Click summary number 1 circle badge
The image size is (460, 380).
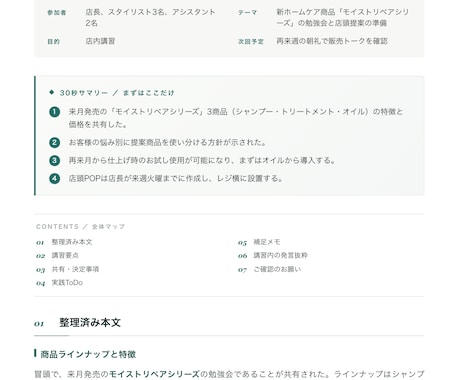(x=54, y=112)
